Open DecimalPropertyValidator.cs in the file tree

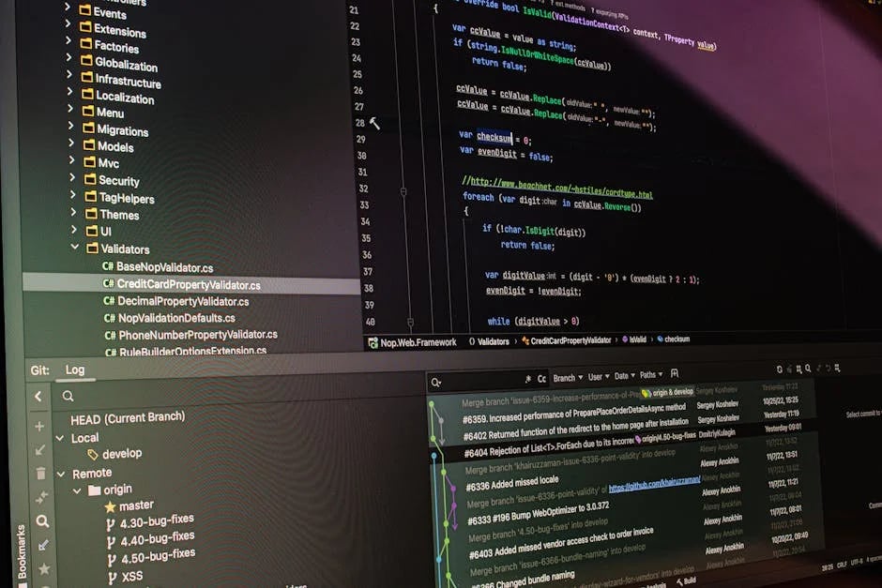183,301
